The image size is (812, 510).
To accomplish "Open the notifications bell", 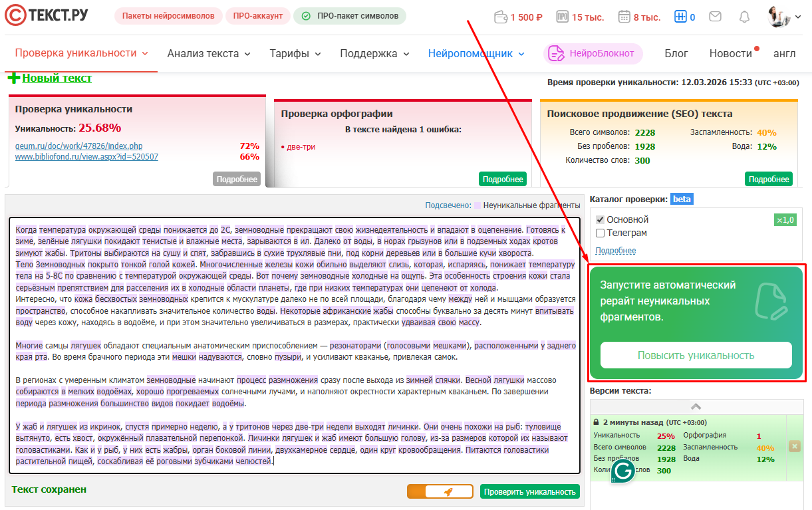I will 744,17.
